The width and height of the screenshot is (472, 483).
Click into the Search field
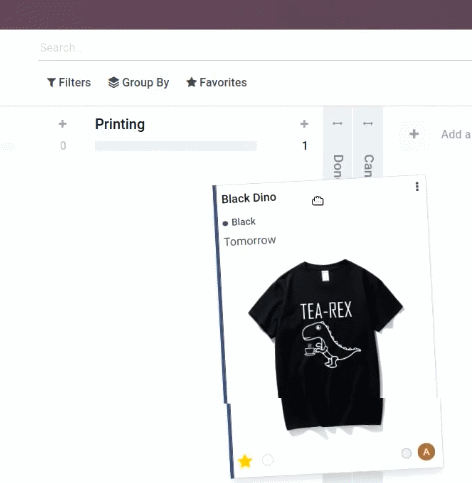255,48
